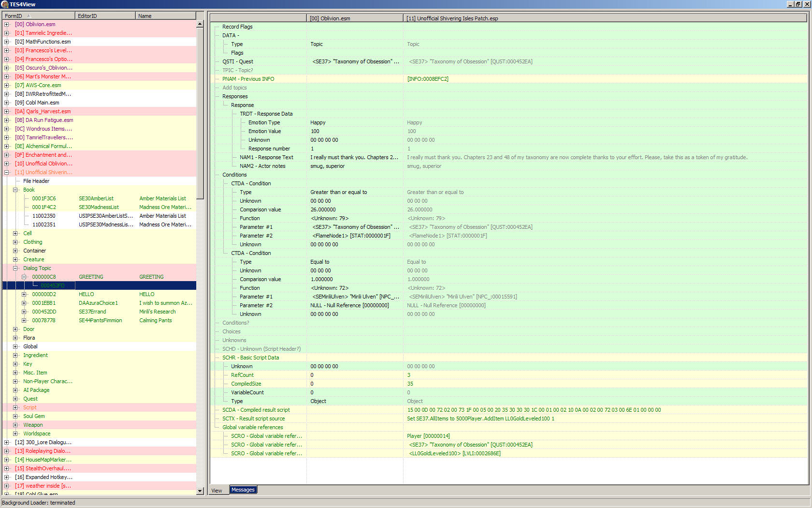The image size is (812, 508).
Task: Select the Creature group
Action: (x=33, y=259)
